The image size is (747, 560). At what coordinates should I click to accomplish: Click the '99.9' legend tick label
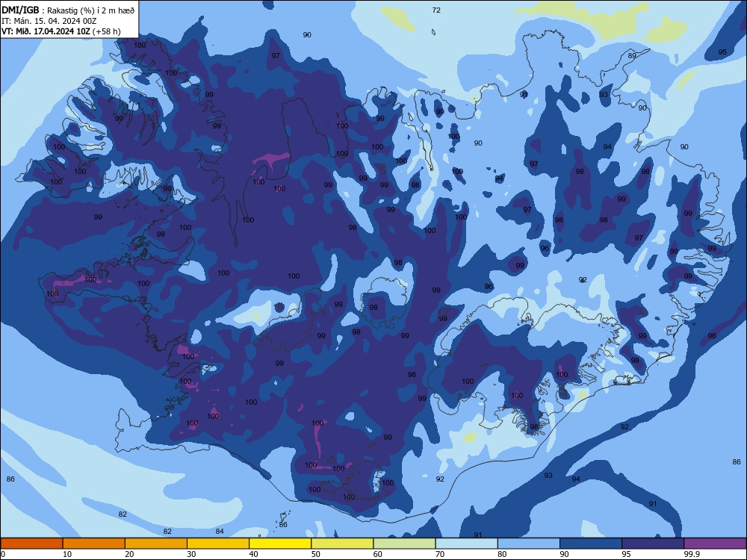coord(691,554)
